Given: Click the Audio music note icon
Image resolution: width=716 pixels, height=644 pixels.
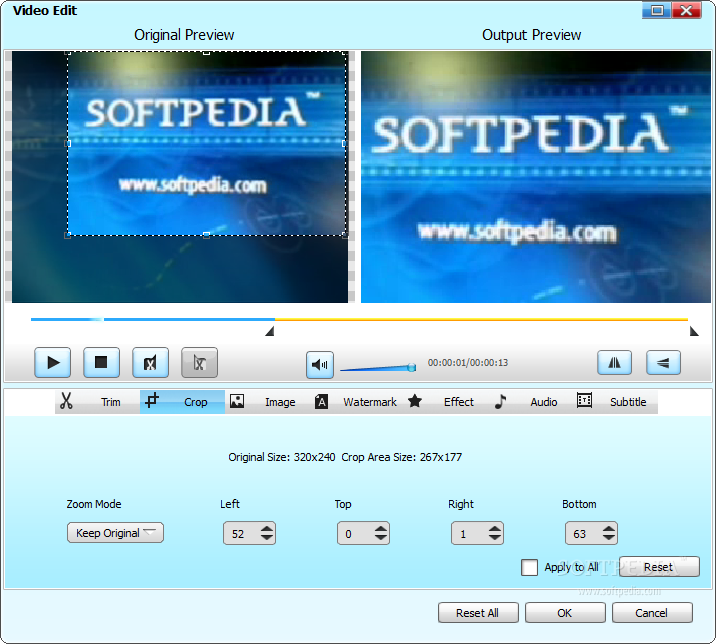Looking at the screenshot, I should pyautogui.click(x=500, y=401).
